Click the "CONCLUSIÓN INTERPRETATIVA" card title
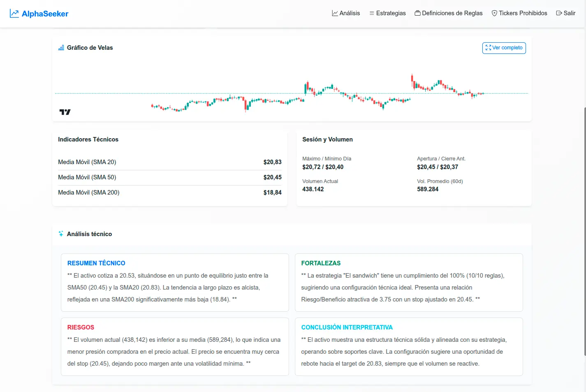586x392 pixels. pyautogui.click(x=347, y=327)
